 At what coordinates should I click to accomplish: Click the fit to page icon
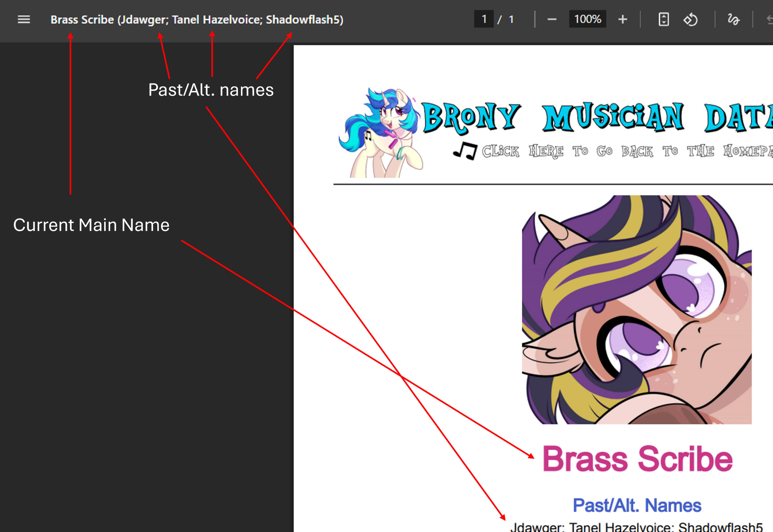(663, 19)
